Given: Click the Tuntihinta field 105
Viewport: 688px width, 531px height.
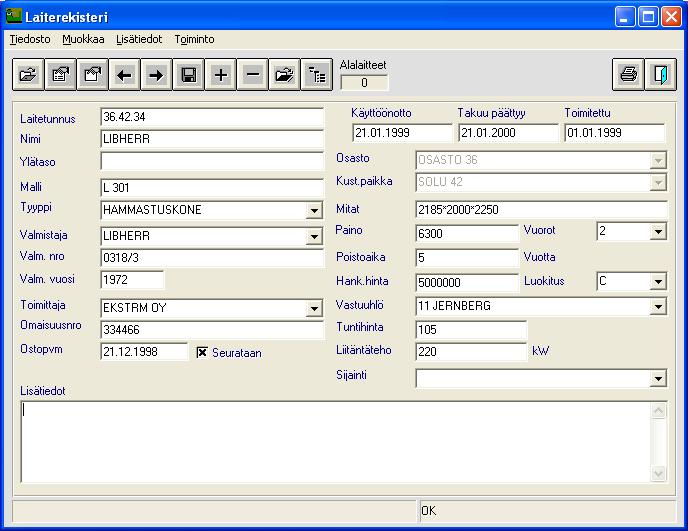Looking at the screenshot, I should pos(471,330).
